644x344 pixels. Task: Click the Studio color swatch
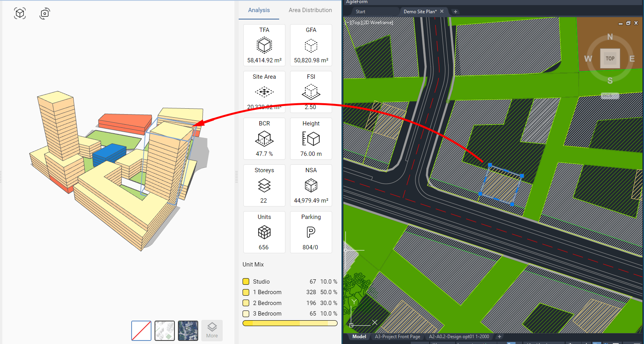point(246,282)
